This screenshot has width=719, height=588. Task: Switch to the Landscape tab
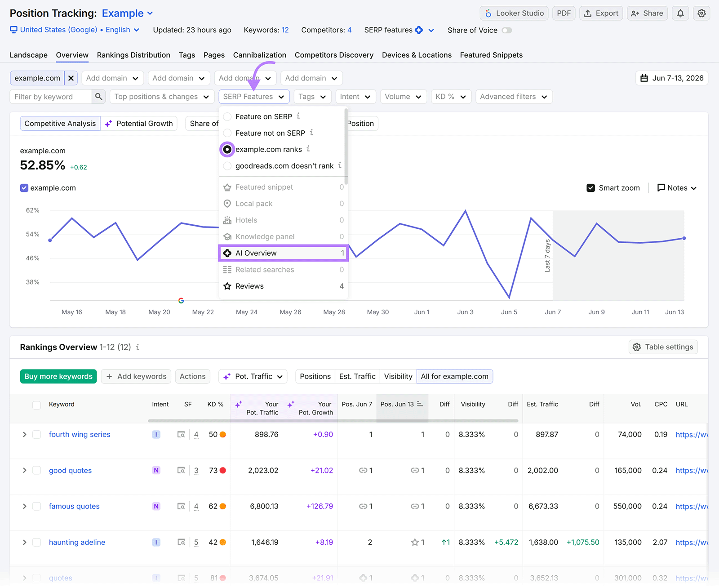pyautogui.click(x=29, y=55)
